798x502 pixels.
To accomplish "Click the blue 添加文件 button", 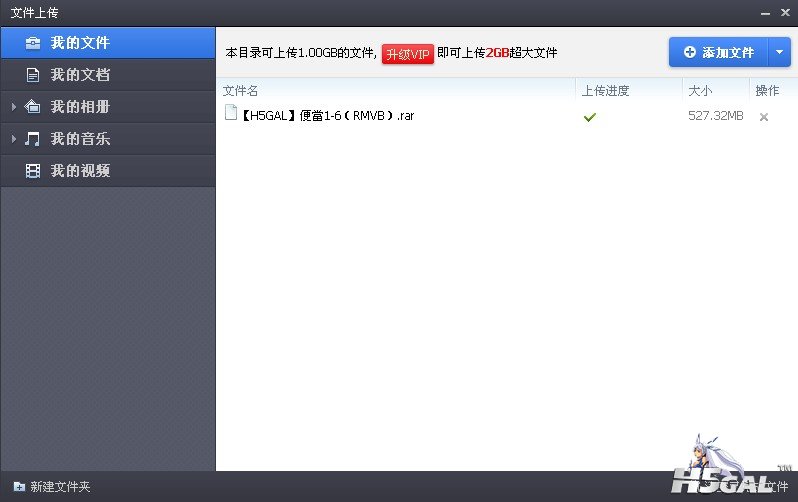I will (718, 52).
